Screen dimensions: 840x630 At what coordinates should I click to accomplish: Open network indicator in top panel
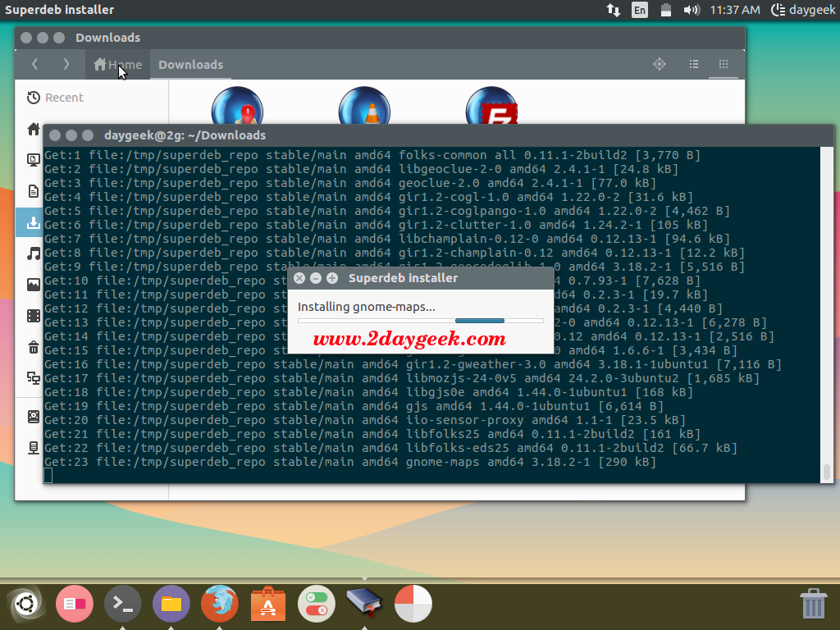[x=614, y=10]
